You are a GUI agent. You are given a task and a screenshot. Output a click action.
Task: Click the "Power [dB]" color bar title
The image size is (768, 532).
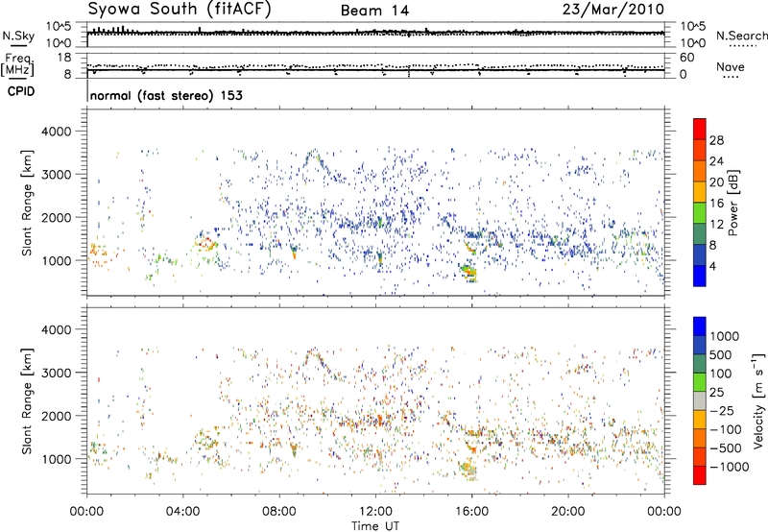732,203
